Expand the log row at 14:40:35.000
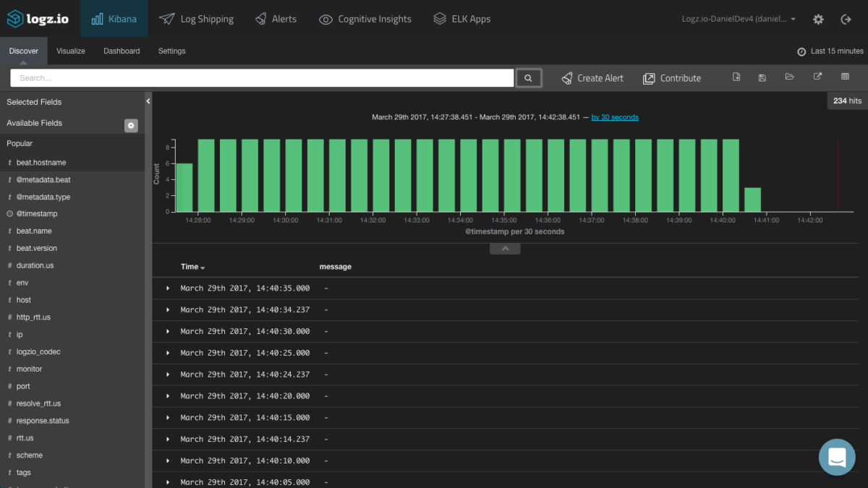Viewport: 868px width, 488px height. pyautogui.click(x=167, y=288)
